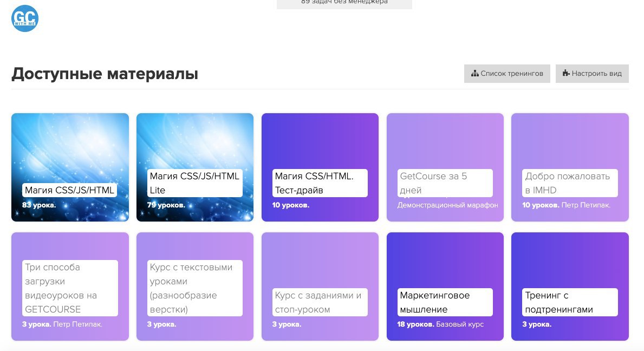Open the Тренинг с подтренингами card
Image resolution: width=644 pixels, height=351 pixels.
pyautogui.click(x=570, y=287)
